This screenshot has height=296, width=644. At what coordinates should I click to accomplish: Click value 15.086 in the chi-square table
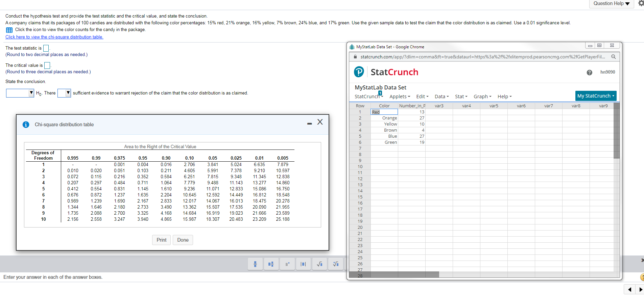[x=259, y=189]
